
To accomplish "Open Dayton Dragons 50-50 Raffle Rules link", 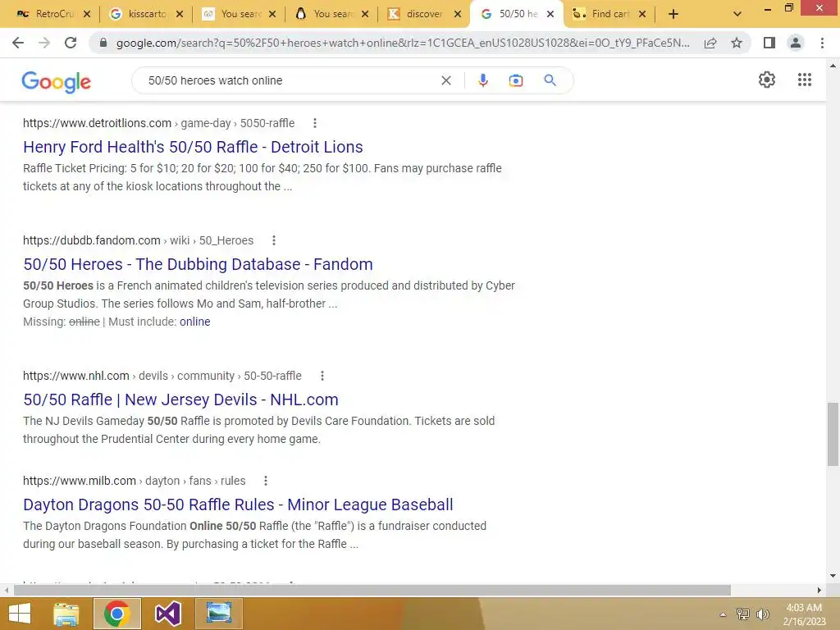I will coord(238,504).
